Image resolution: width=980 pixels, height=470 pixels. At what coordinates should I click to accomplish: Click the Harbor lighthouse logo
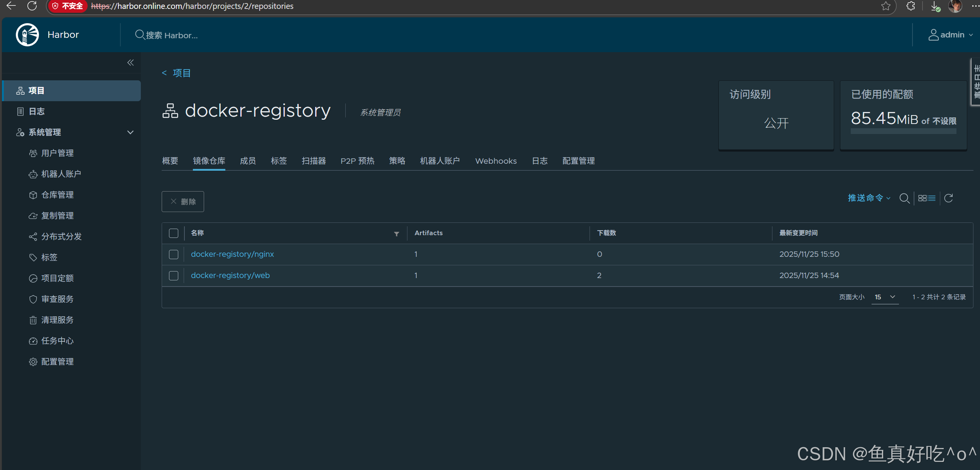pyautogui.click(x=27, y=35)
